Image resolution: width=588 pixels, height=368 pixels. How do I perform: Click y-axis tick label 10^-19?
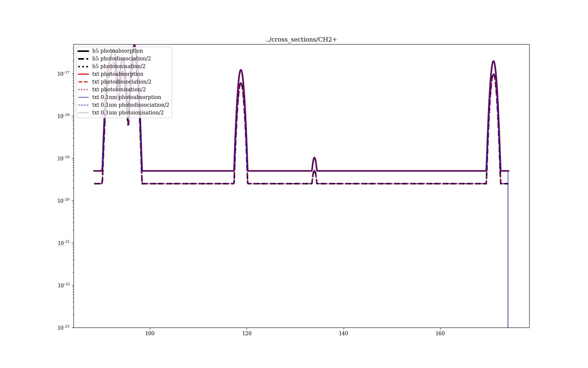tap(63, 158)
